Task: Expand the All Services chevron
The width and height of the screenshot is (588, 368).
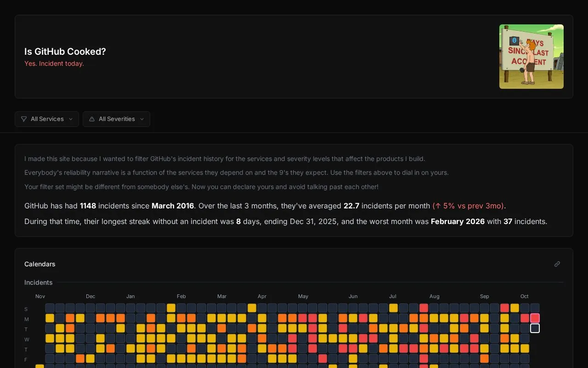Action: click(71, 119)
